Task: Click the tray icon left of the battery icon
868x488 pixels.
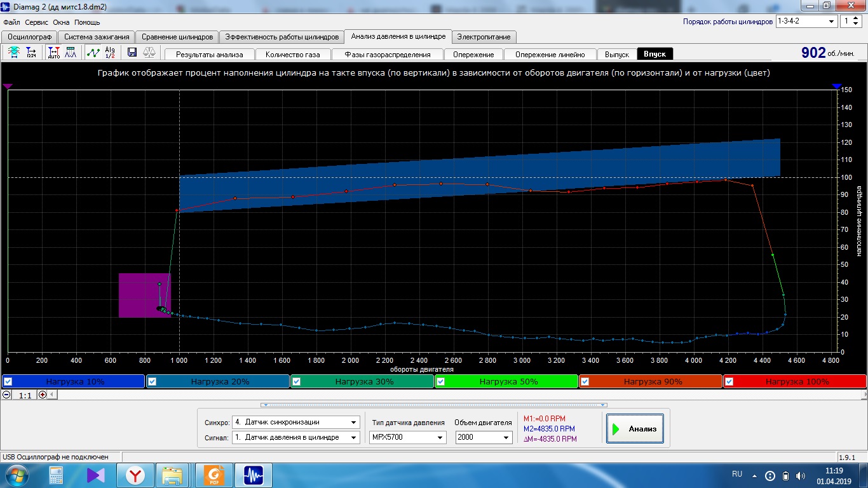Action: click(770, 475)
